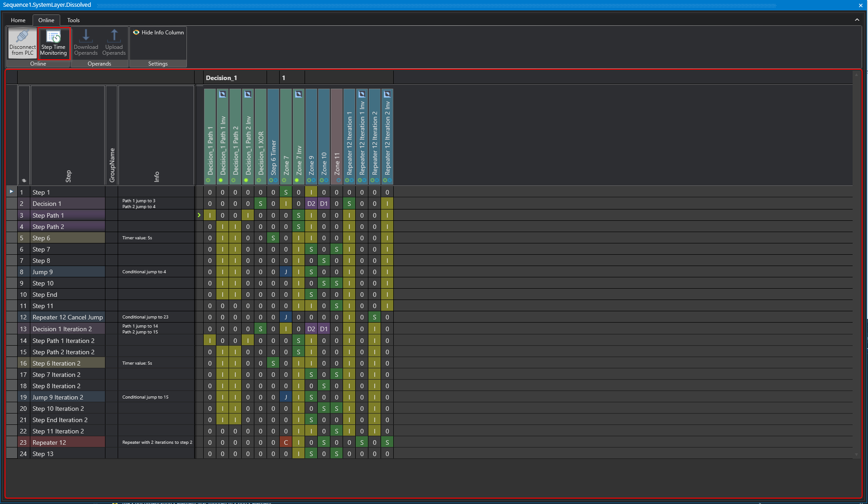The width and height of the screenshot is (868, 504).
Task: Select 'Repeater 12 Cancel Jump' row
Action: coord(68,317)
